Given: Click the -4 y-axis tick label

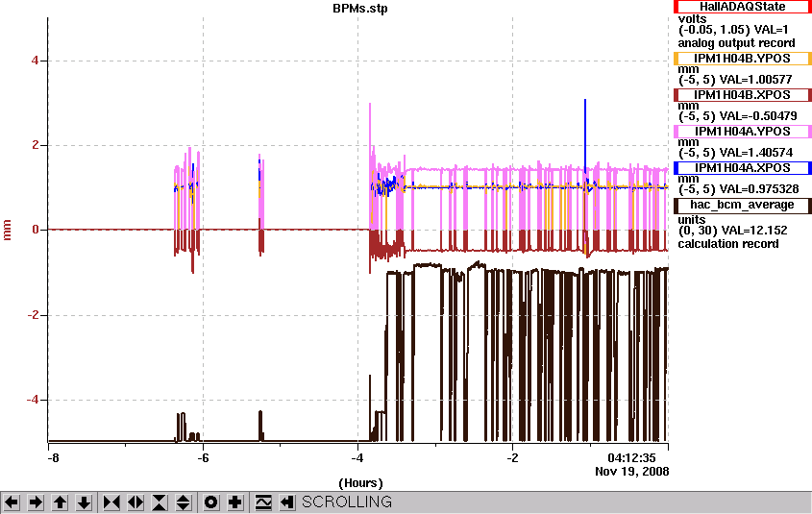Looking at the screenshot, I should click(x=33, y=400).
